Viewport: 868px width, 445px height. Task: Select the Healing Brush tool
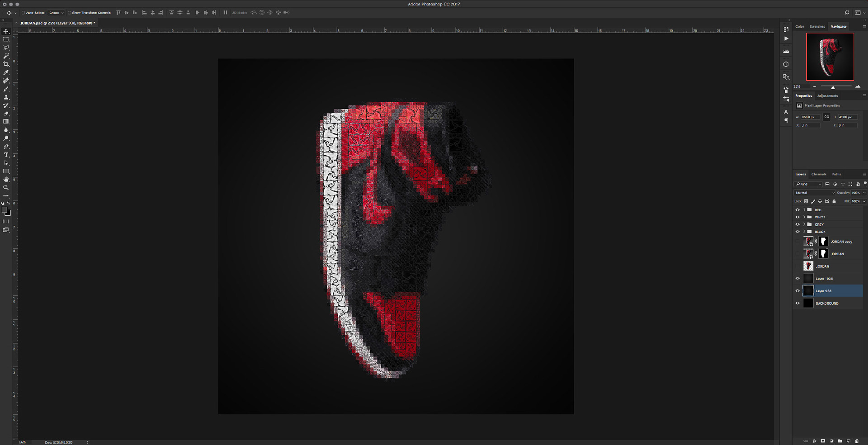(x=6, y=81)
